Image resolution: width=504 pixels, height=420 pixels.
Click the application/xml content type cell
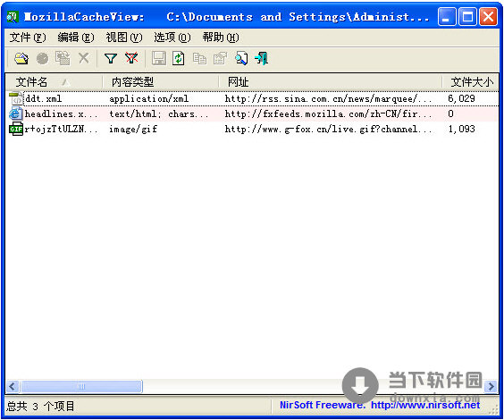[149, 98]
